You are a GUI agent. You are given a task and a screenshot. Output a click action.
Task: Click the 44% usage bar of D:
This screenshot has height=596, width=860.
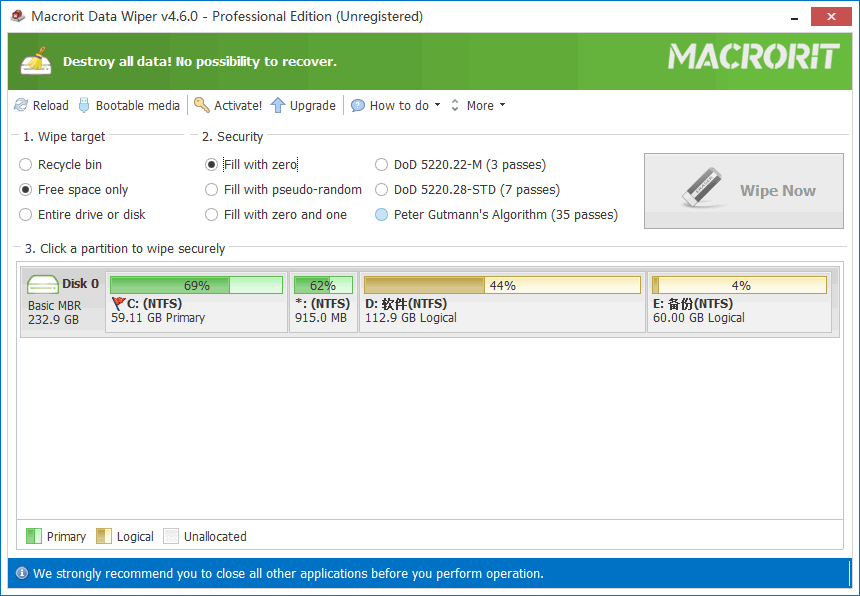point(502,285)
